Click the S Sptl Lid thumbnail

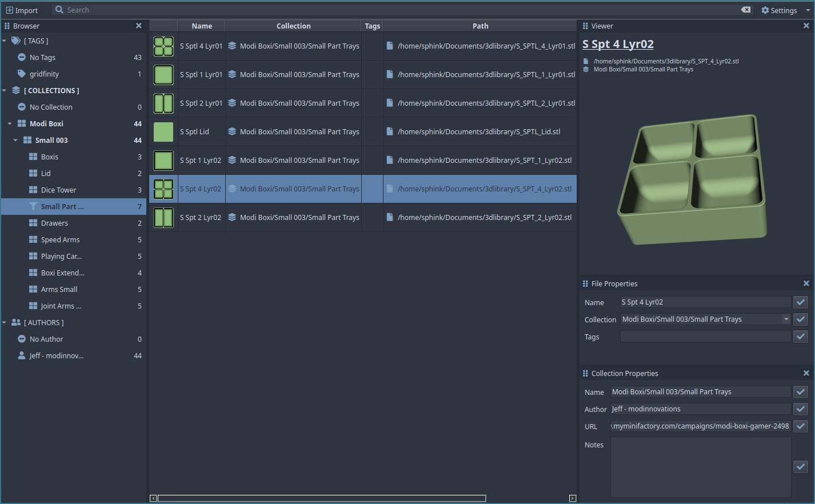point(163,132)
